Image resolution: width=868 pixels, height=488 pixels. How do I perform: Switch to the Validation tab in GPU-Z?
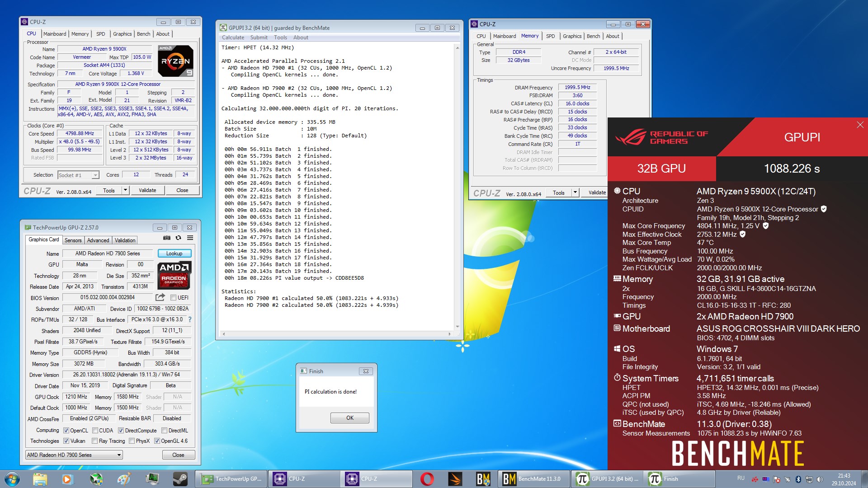(x=125, y=240)
